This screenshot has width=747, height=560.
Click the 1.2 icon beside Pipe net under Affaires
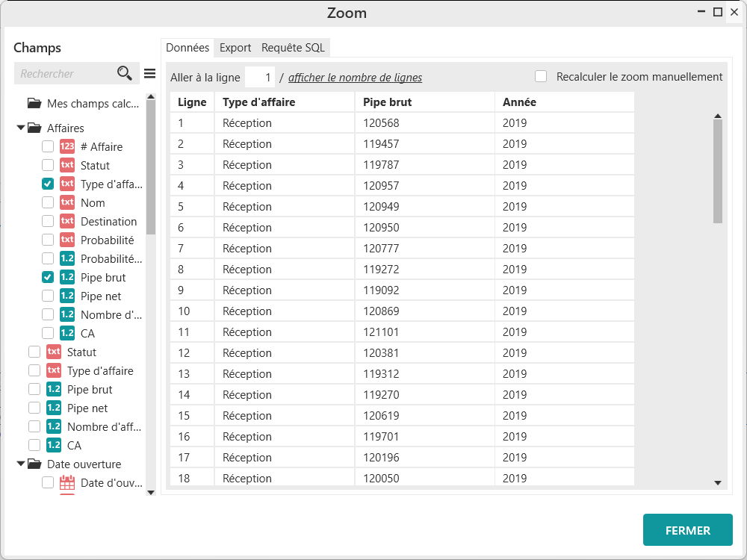(67, 296)
